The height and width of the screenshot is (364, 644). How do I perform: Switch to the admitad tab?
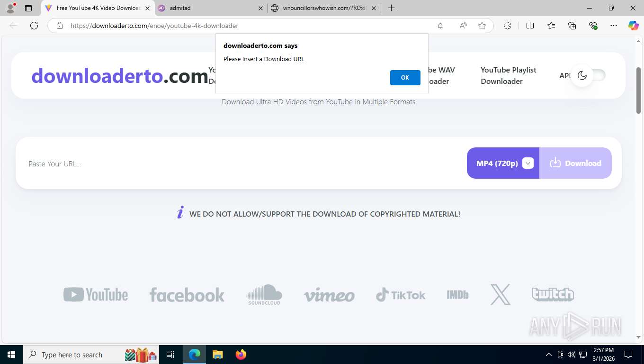[x=211, y=8]
